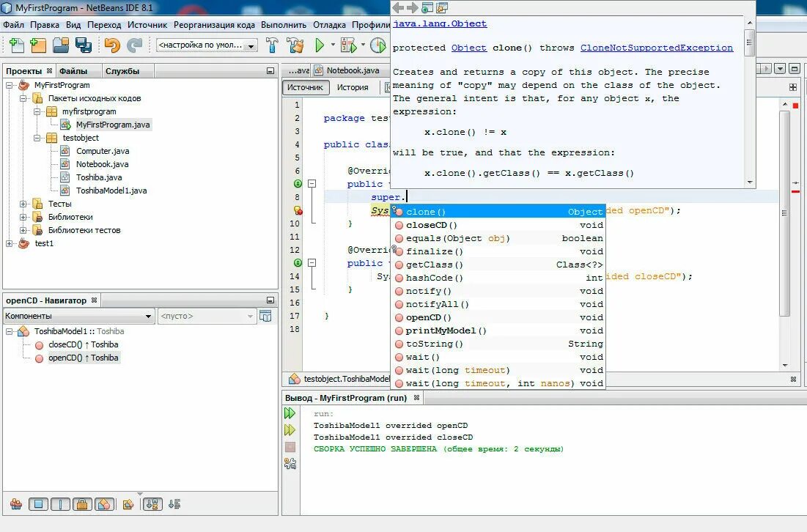Toggle show inherited members in Navigator

(x=16, y=504)
